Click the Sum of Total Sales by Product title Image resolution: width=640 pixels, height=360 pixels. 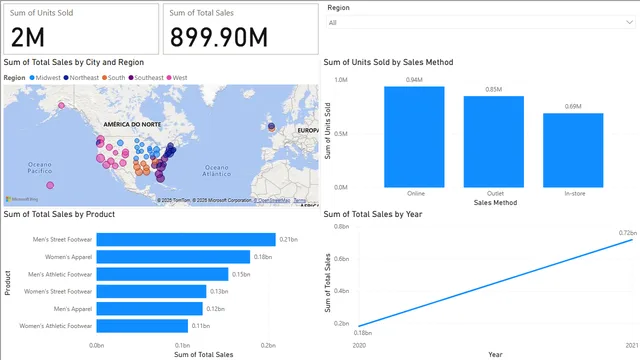[x=59, y=214]
